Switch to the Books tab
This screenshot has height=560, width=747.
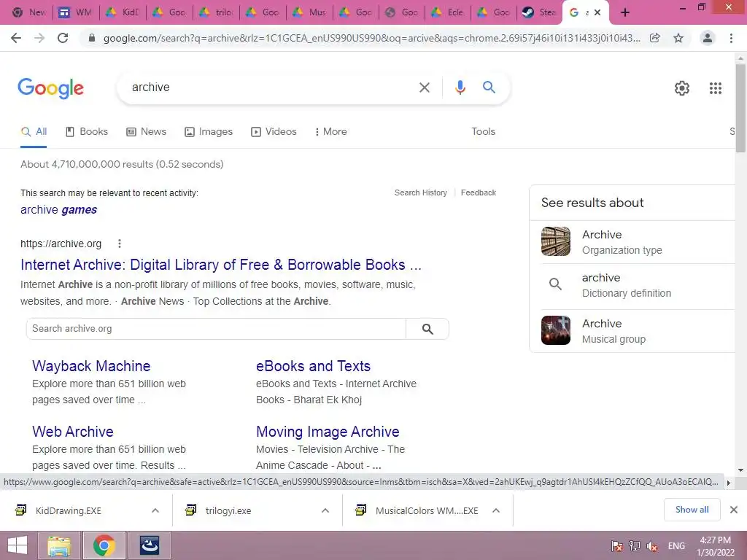(87, 132)
